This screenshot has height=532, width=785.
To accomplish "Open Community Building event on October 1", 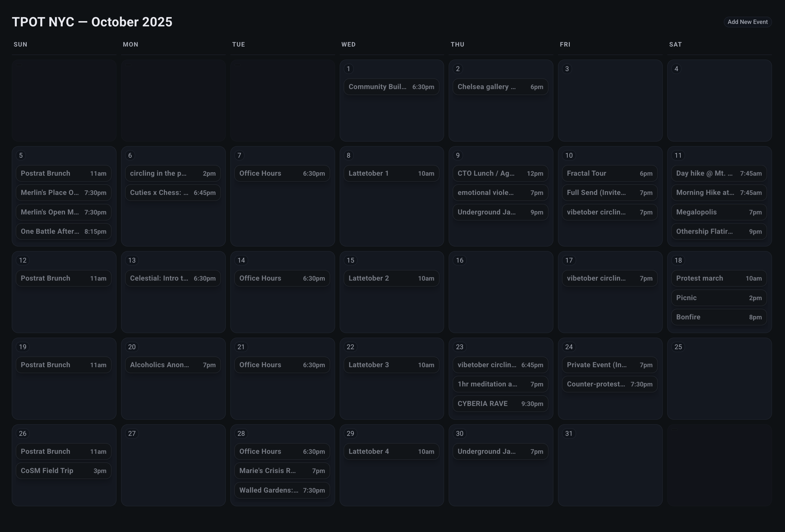I will [391, 87].
